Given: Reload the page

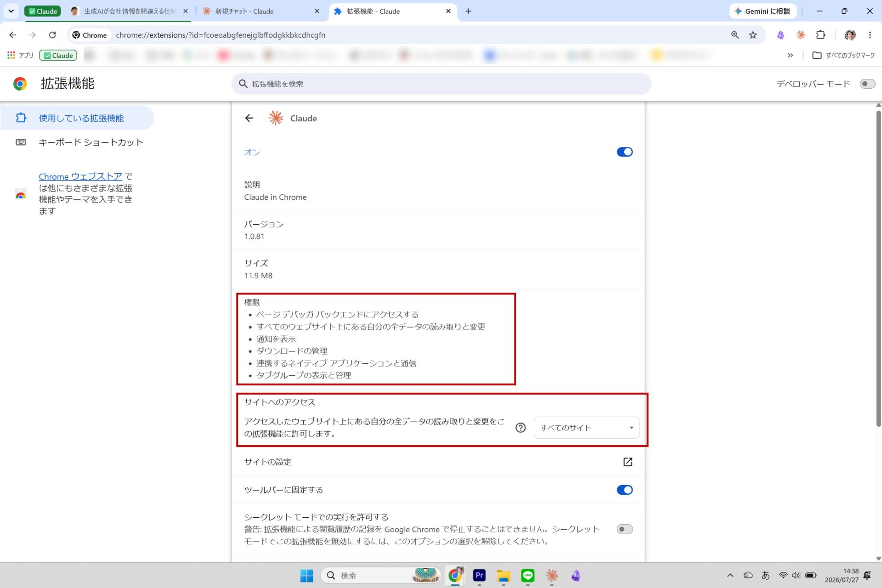Looking at the screenshot, I should coord(52,35).
